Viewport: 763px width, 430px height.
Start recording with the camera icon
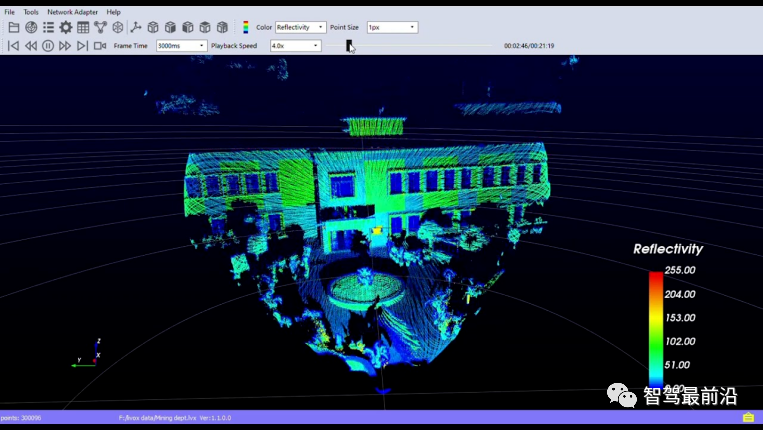point(100,46)
